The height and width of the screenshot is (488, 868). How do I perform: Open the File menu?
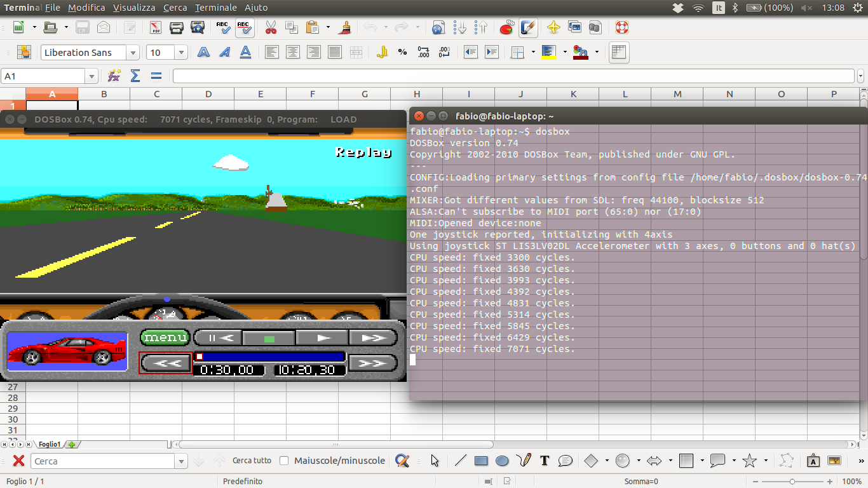pos(53,8)
